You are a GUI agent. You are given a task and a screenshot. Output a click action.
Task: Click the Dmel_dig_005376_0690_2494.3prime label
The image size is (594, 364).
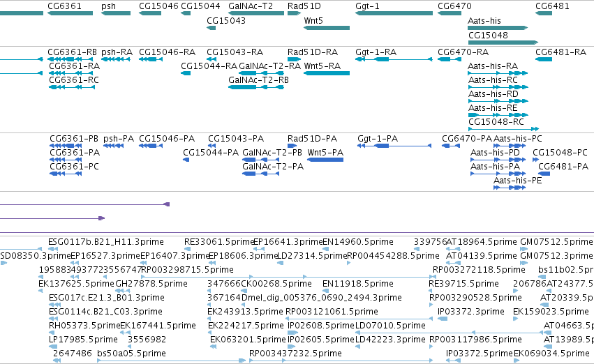322,297
